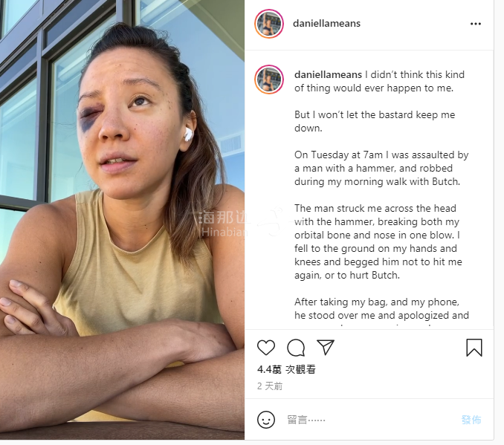Share the post using paper plane icon
504x445 pixels.
coord(326,347)
